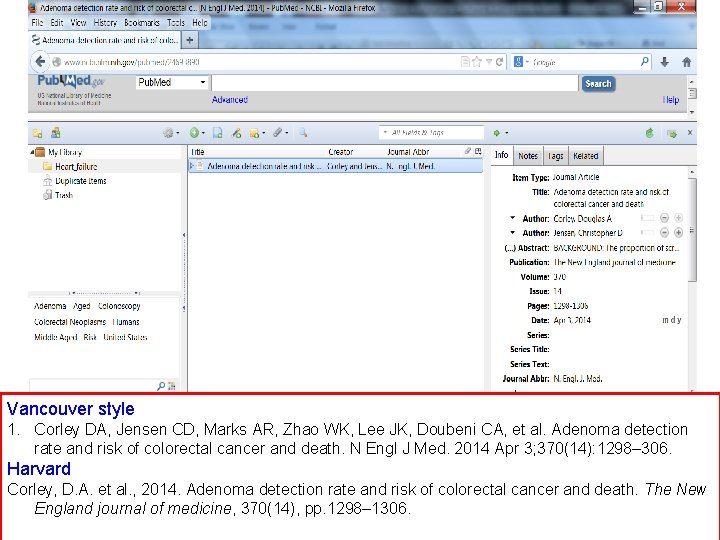The image size is (720, 540).
Task: Switch to Related tab
Action: point(585,156)
